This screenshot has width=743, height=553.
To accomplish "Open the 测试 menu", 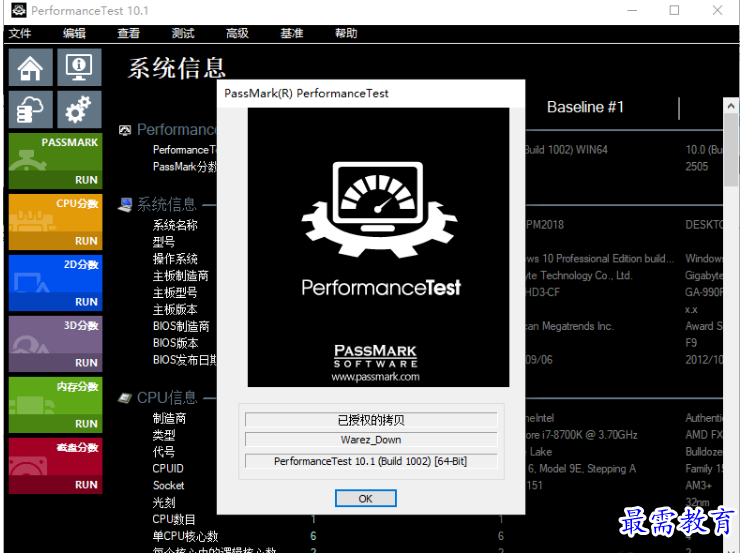I will [183, 33].
